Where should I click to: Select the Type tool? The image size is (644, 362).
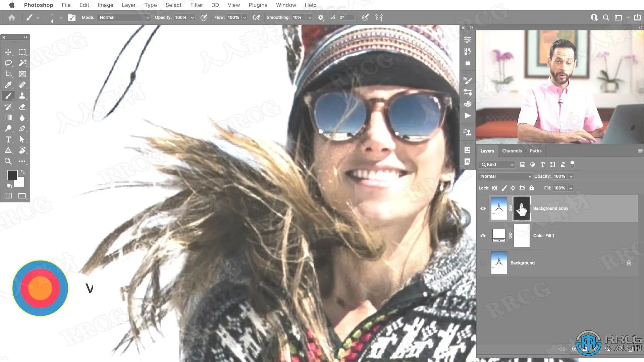[x=8, y=139]
